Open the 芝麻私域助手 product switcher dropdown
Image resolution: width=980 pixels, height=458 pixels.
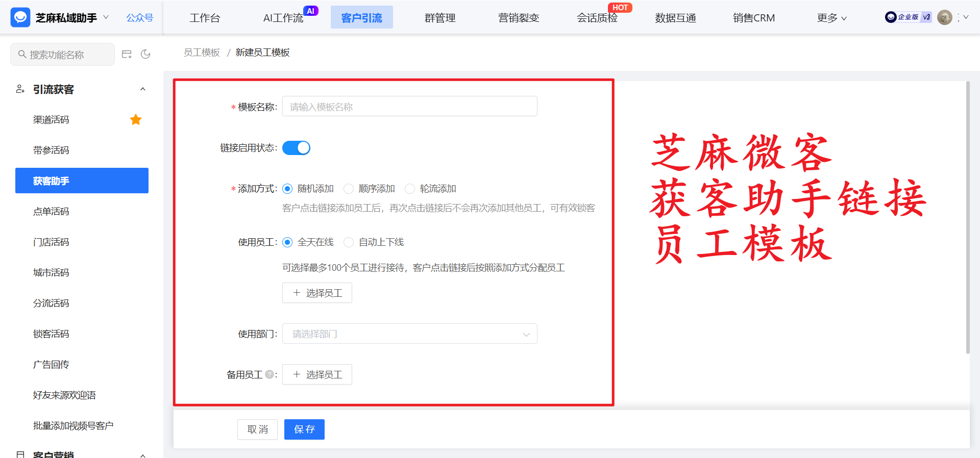tap(106, 17)
